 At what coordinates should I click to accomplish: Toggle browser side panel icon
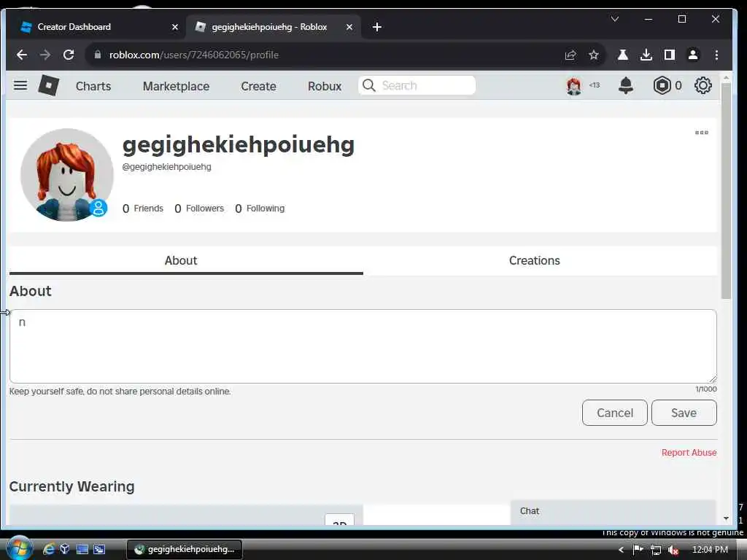click(670, 55)
